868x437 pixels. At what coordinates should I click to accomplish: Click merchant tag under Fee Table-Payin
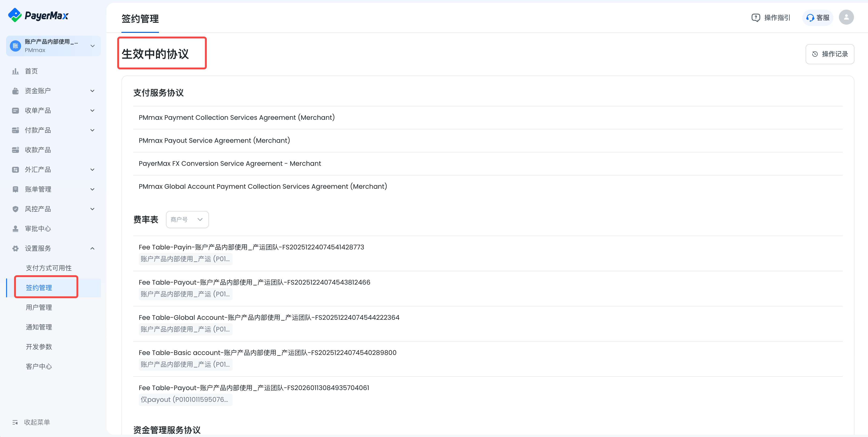(185, 259)
